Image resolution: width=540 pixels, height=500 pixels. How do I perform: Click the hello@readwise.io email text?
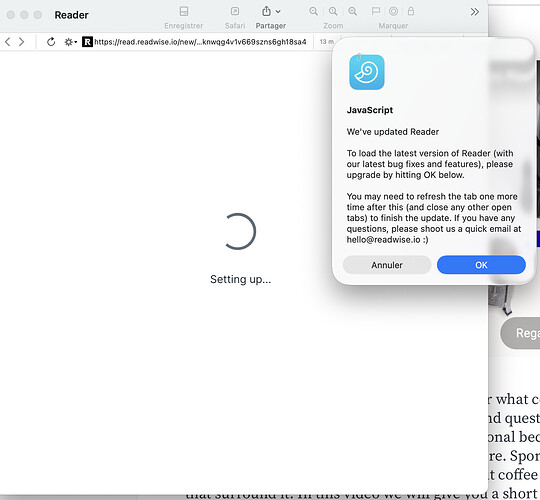pyautogui.click(x=383, y=240)
